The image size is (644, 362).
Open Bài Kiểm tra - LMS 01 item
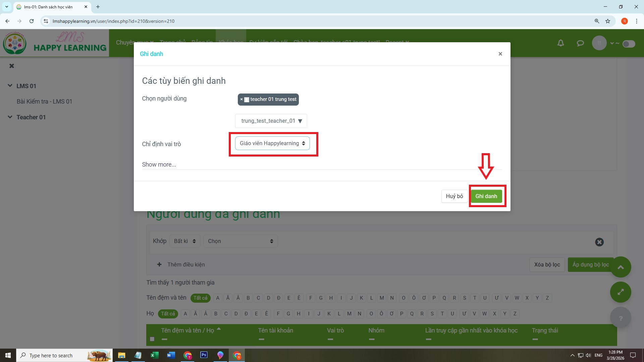[x=44, y=102]
